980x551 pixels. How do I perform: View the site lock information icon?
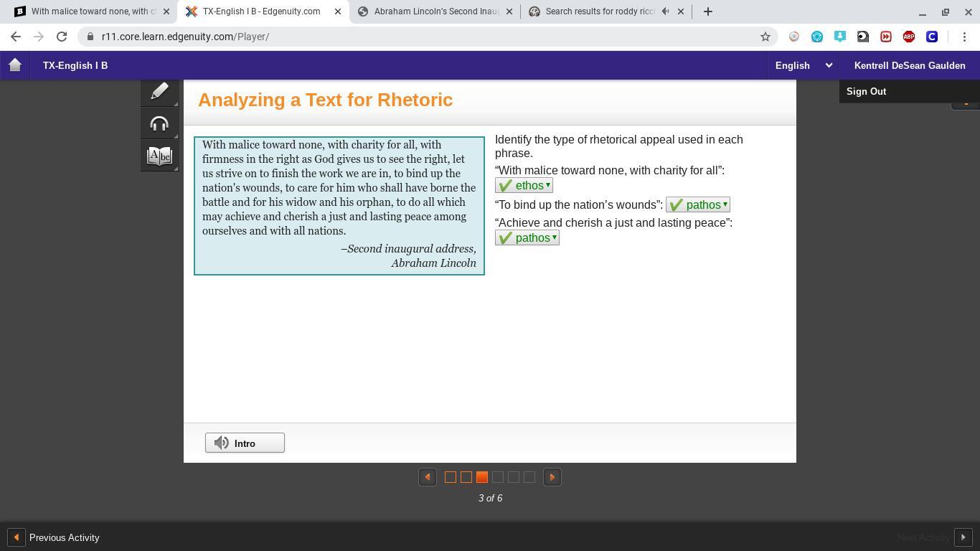pyautogui.click(x=90, y=37)
